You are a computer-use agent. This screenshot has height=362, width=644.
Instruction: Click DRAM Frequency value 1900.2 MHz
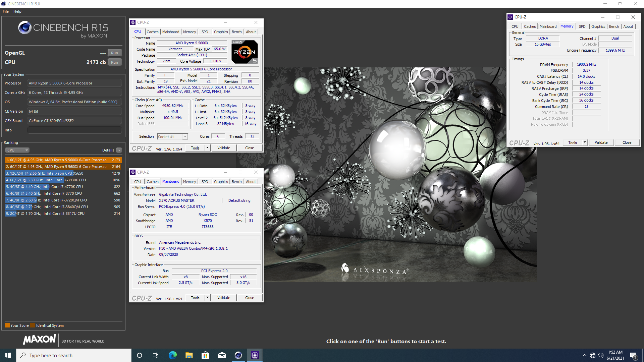(586, 64)
